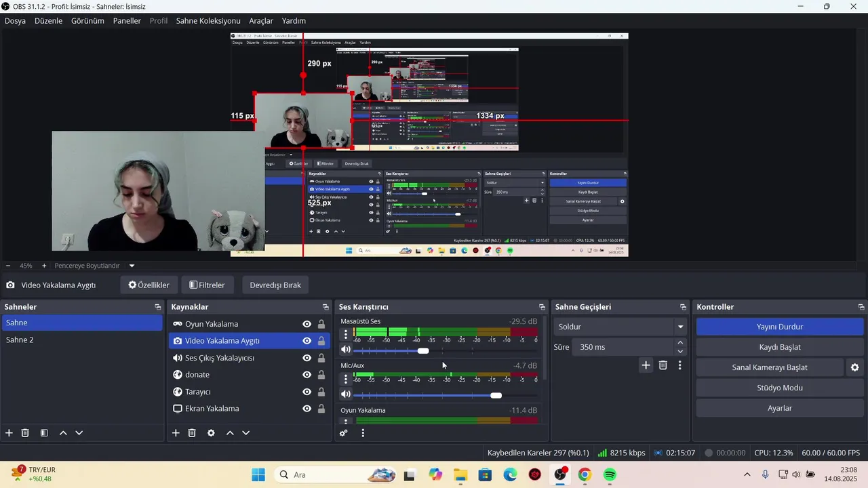Click Devredışı Bırak button

(x=275, y=285)
